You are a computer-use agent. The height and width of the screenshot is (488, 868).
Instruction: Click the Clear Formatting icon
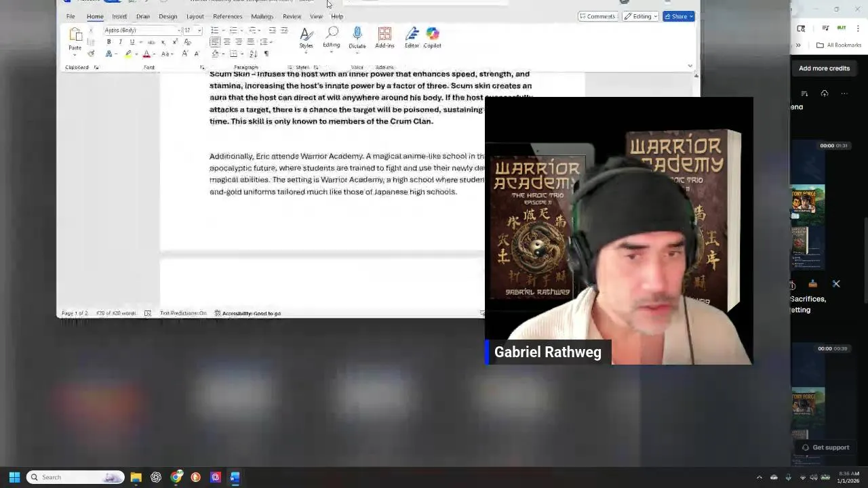coord(188,42)
